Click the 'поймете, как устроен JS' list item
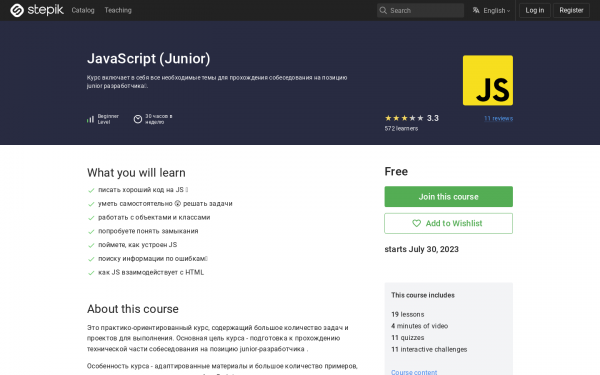 coord(137,245)
